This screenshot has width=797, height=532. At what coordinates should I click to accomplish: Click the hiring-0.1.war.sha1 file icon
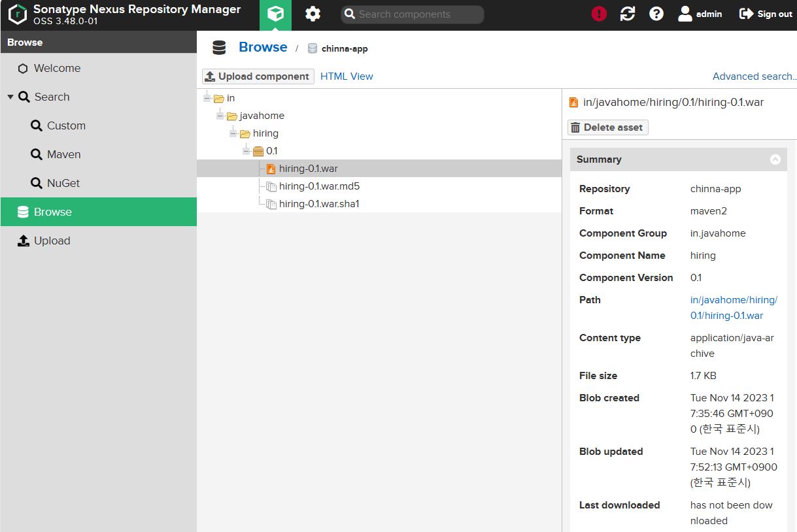pos(271,204)
